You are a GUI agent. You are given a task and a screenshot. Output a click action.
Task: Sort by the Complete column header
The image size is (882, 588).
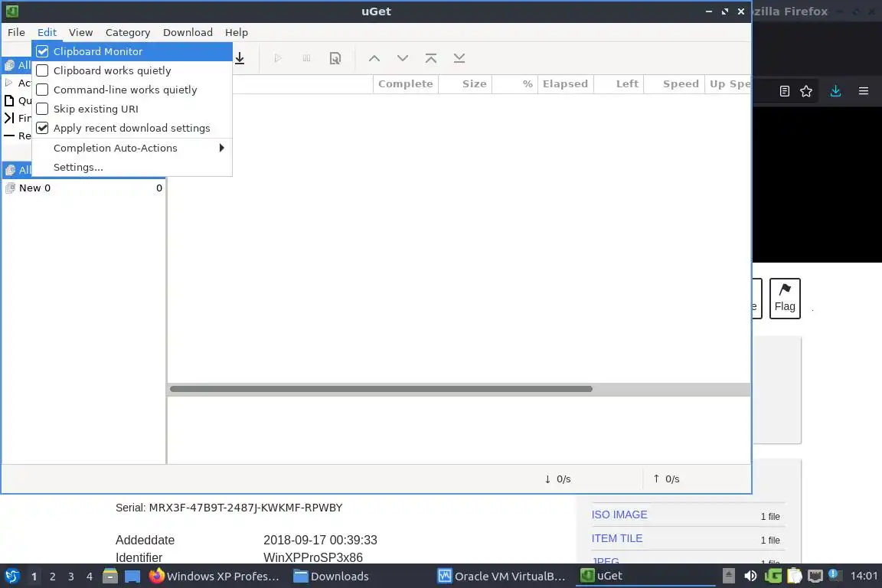pos(406,84)
